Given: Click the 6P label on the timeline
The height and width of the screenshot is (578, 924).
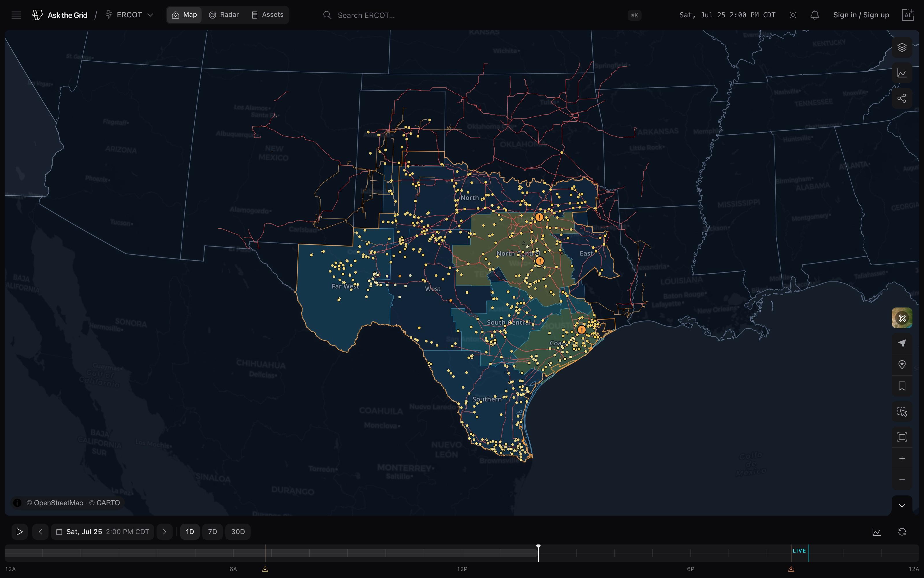Looking at the screenshot, I should click(690, 569).
